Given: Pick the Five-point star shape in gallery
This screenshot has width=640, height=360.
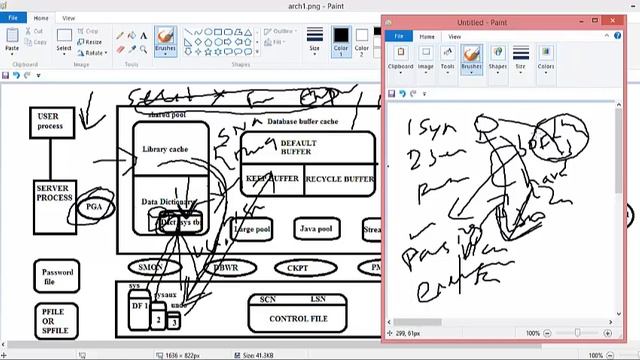Looking at the screenshot, I should click(x=208, y=52).
